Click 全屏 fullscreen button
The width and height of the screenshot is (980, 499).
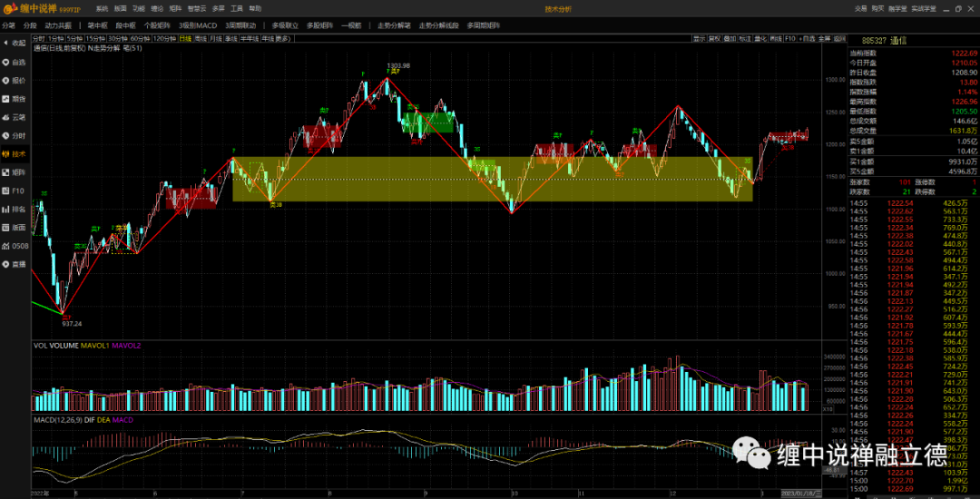tap(824, 39)
